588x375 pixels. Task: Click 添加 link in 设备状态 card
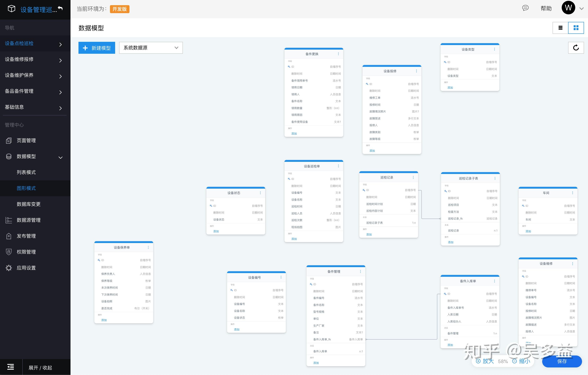pos(216,231)
